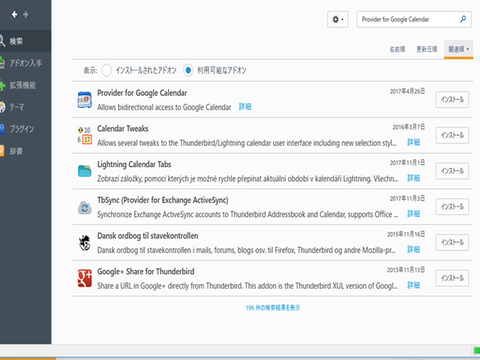Click the 2015年11月16日 date
Image resolution: width=480 pixels, height=360 pixels.
click(406, 234)
